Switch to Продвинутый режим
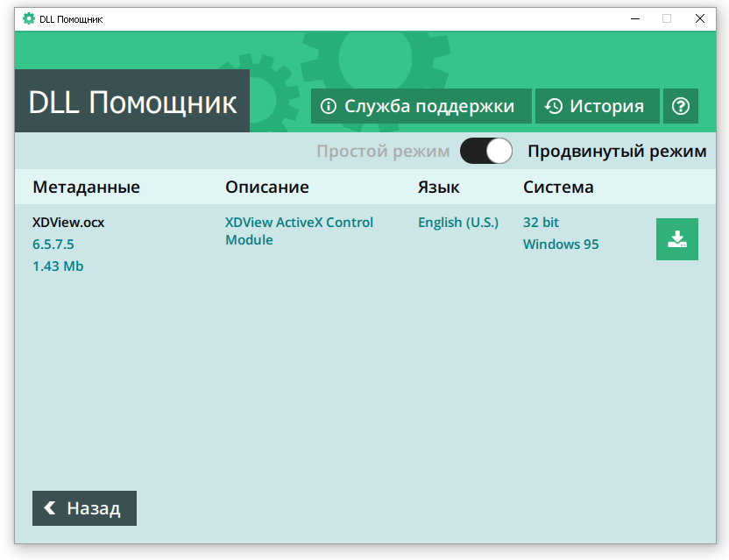The image size is (729, 560). click(x=616, y=151)
